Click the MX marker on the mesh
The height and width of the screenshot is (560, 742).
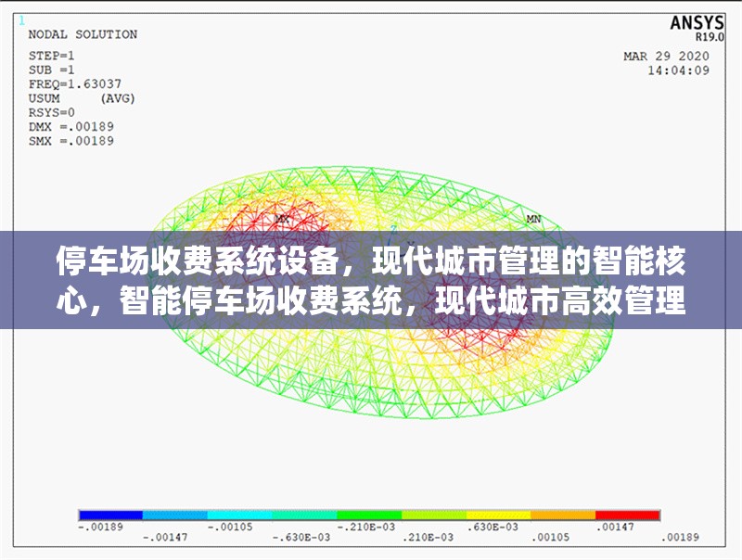coord(281,219)
